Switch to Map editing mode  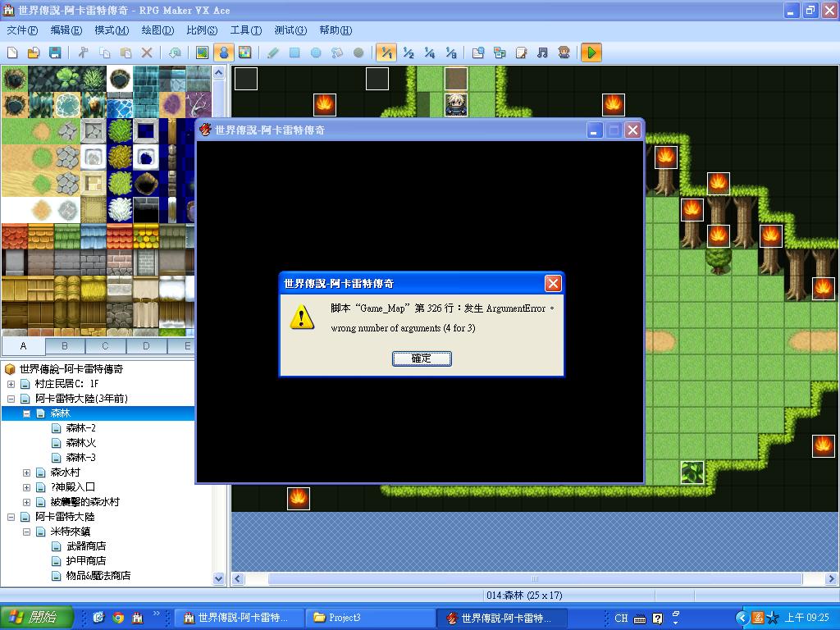coord(203,52)
